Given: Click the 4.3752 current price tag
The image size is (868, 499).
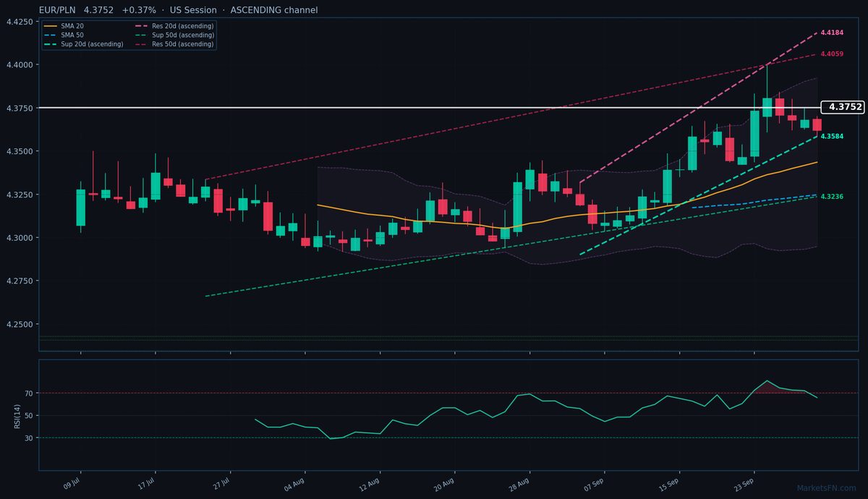Looking at the screenshot, I should (843, 107).
